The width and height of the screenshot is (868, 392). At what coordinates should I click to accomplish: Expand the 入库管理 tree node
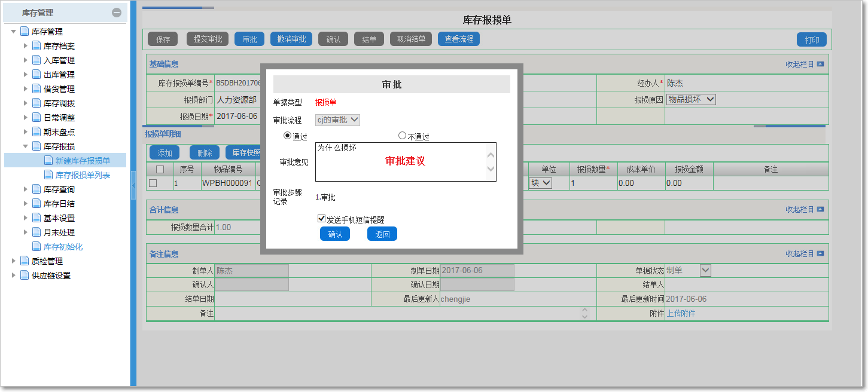coord(25,60)
